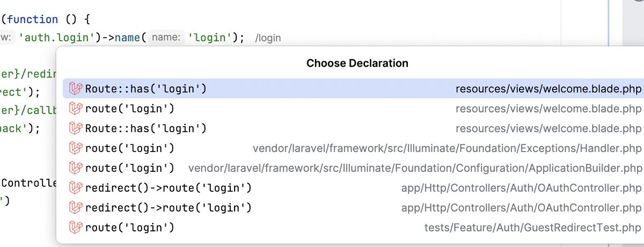Click Laravel icon on highlighted Route::has('login') row

coord(76,89)
